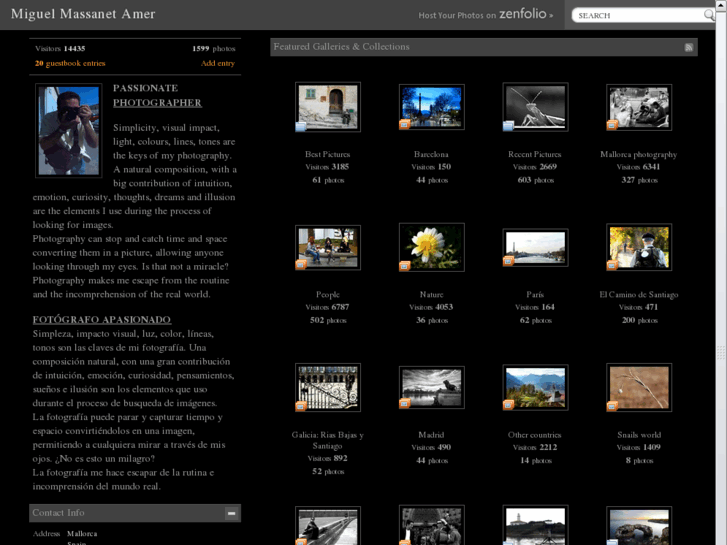Viewport: 727px width, 545px height.
Task: Open the bottom row rock arch sunset thumbnail
Action: [x=639, y=526]
